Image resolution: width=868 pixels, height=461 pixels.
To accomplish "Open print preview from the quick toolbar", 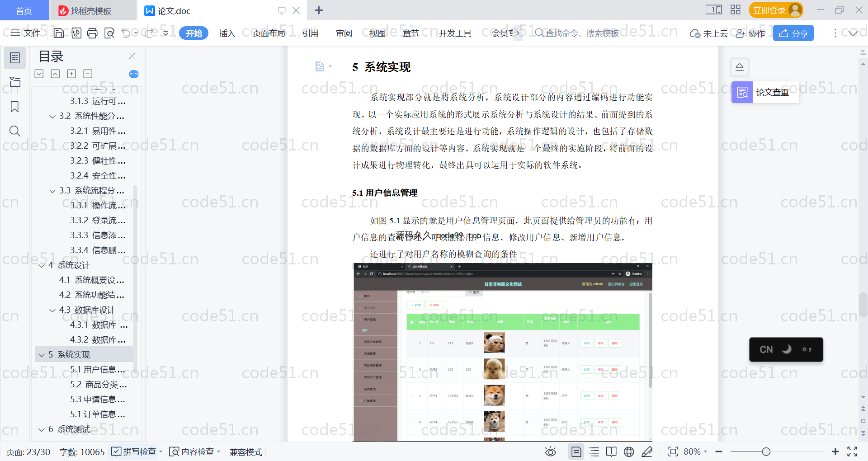I will coord(109,33).
